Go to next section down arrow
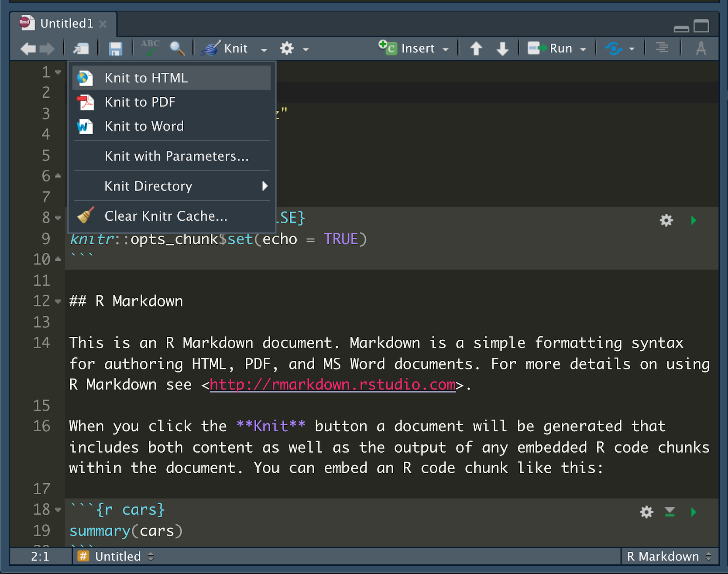 pos(502,48)
